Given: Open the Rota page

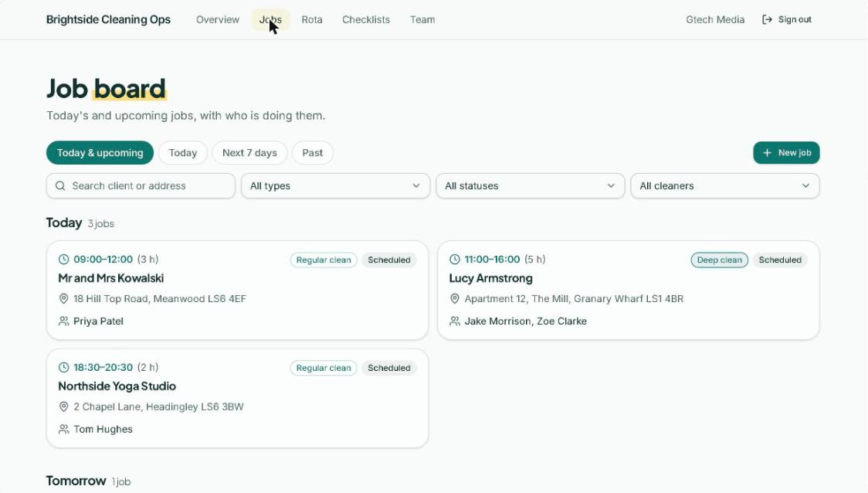Looking at the screenshot, I should coord(312,19).
